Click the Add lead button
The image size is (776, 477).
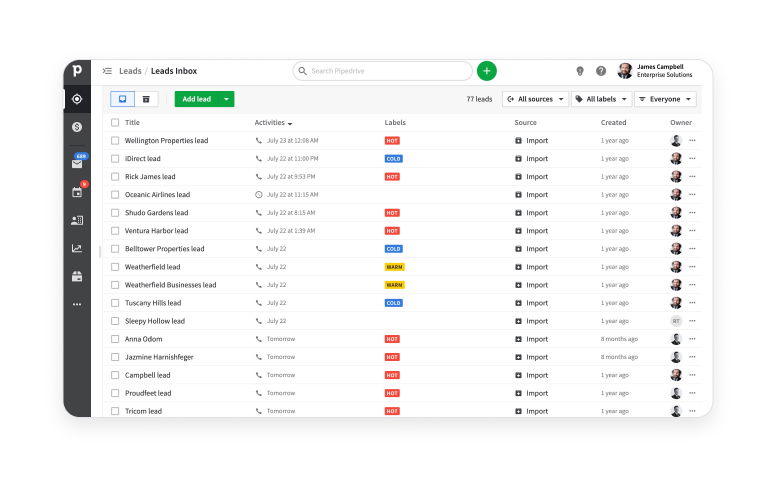[196, 99]
